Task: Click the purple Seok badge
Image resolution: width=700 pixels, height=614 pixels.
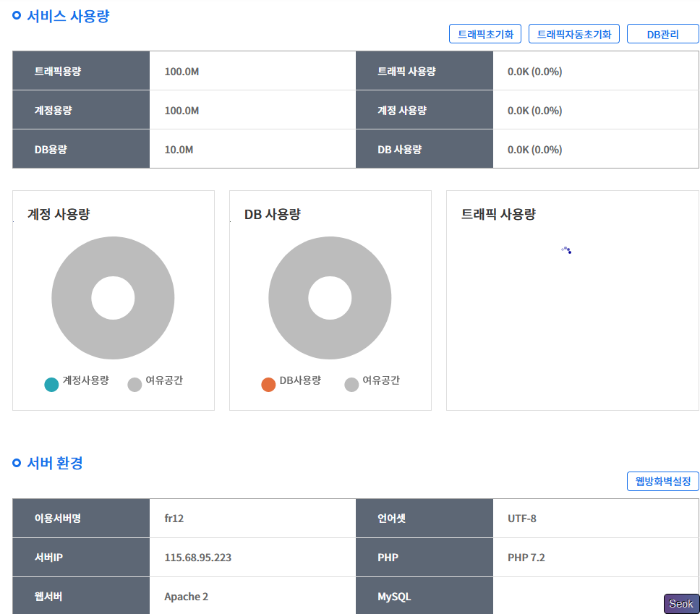Action: (680, 604)
